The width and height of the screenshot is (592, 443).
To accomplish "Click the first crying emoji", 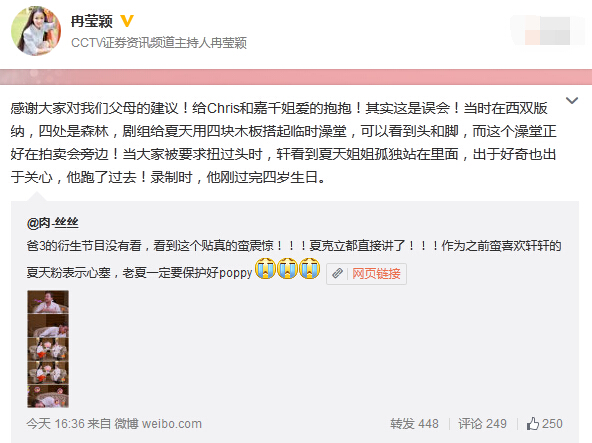I will click(265, 269).
